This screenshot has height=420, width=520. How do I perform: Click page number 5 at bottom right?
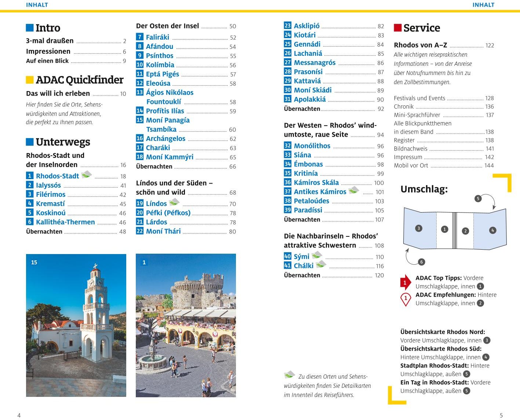(501, 416)
